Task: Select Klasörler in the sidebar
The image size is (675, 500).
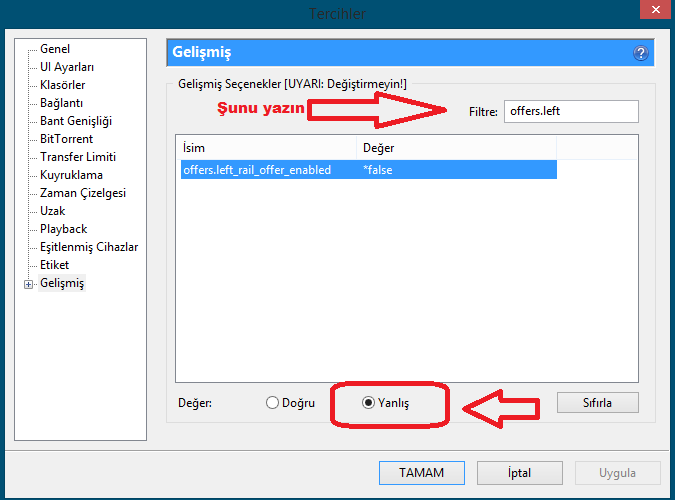Action: 62,85
